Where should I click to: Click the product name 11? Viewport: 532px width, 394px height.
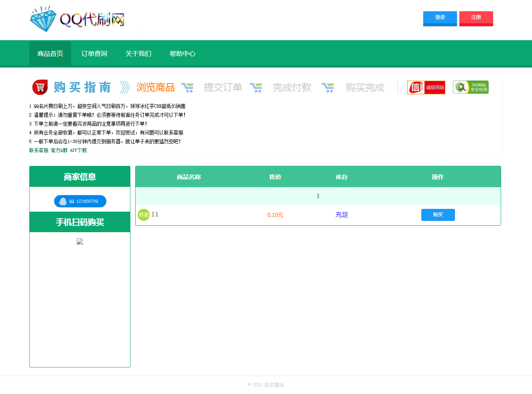[x=155, y=214]
